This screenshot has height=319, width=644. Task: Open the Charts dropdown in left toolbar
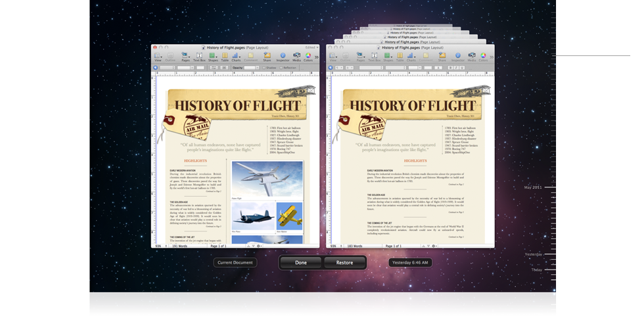[x=236, y=57]
